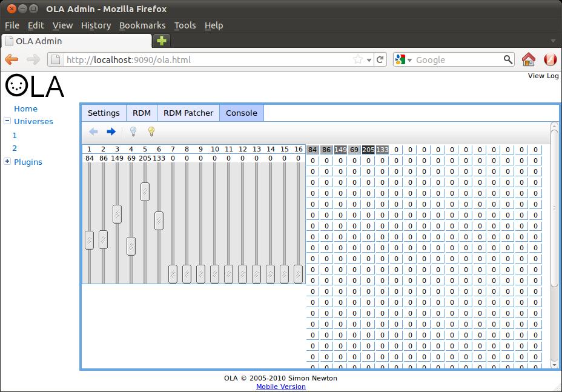This screenshot has width=562, height=392.
Task: Open the search engine selector dropdown
Action: (x=403, y=59)
